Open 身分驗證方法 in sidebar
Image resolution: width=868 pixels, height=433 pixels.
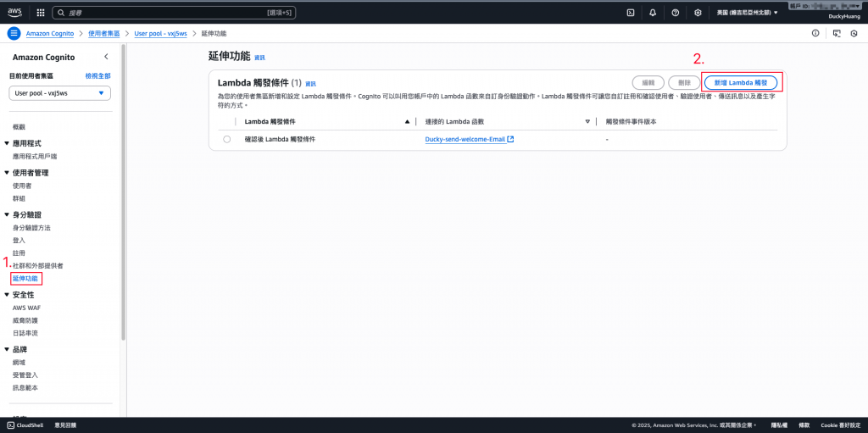coord(31,228)
